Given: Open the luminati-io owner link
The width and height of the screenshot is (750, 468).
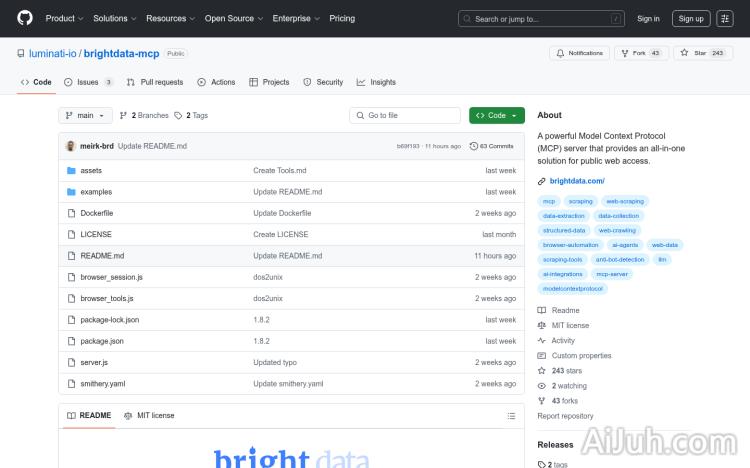Looking at the screenshot, I should point(53,54).
